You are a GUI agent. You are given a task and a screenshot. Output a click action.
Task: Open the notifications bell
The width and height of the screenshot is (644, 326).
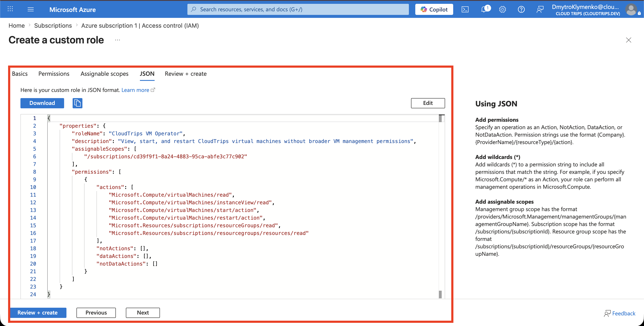(484, 9)
